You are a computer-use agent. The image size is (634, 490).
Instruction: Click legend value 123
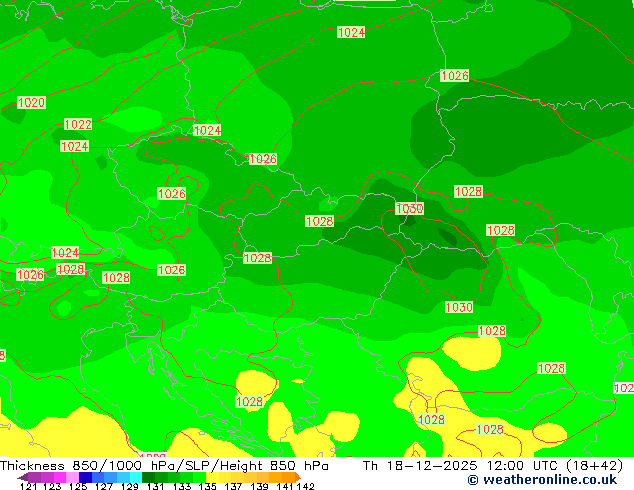click(x=52, y=486)
